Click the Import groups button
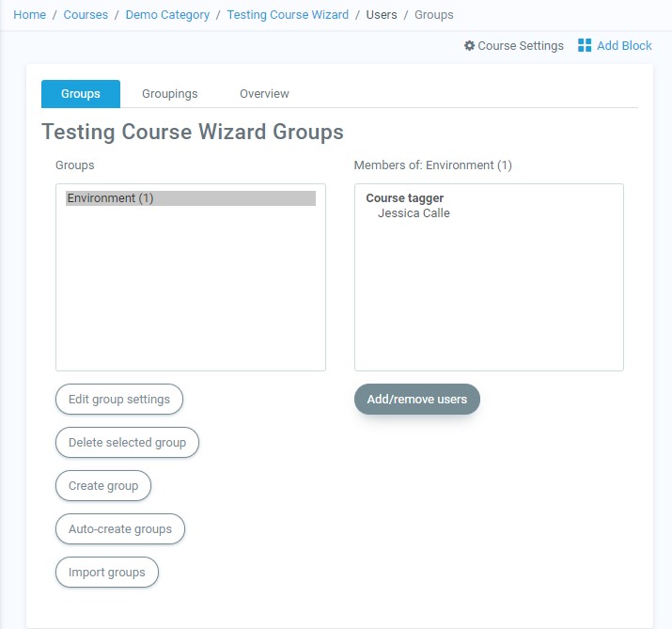Image resolution: width=672 pixels, height=629 pixels. [x=107, y=573]
